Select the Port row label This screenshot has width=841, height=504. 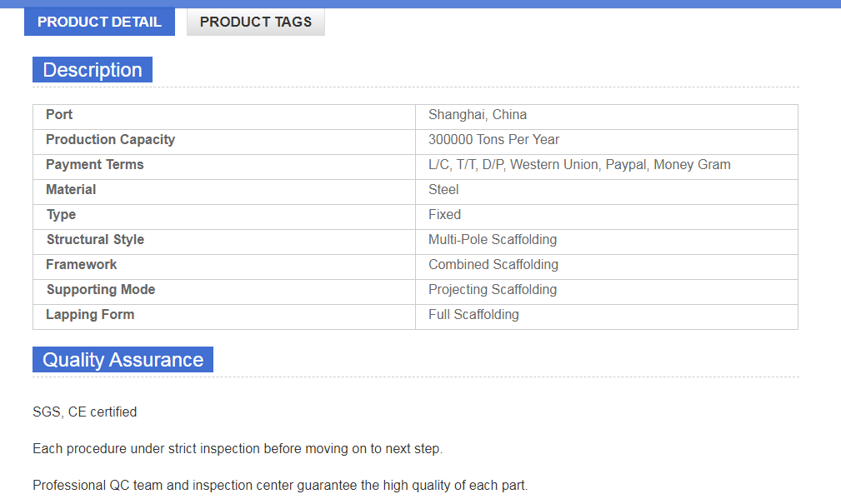59,115
